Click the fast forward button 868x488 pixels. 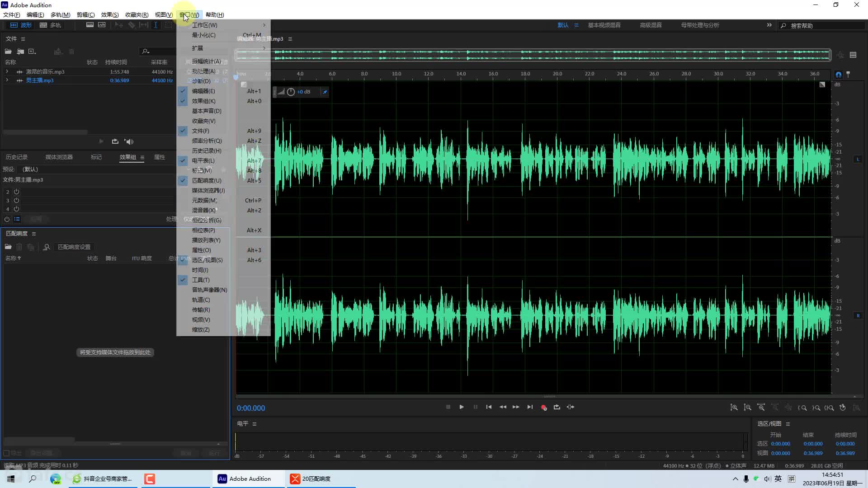tap(516, 407)
